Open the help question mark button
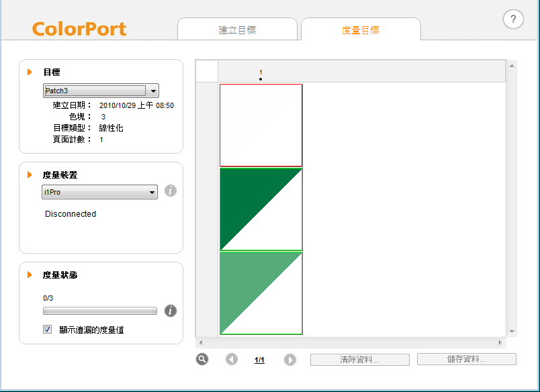This screenshot has width=540, height=392. coord(513,19)
